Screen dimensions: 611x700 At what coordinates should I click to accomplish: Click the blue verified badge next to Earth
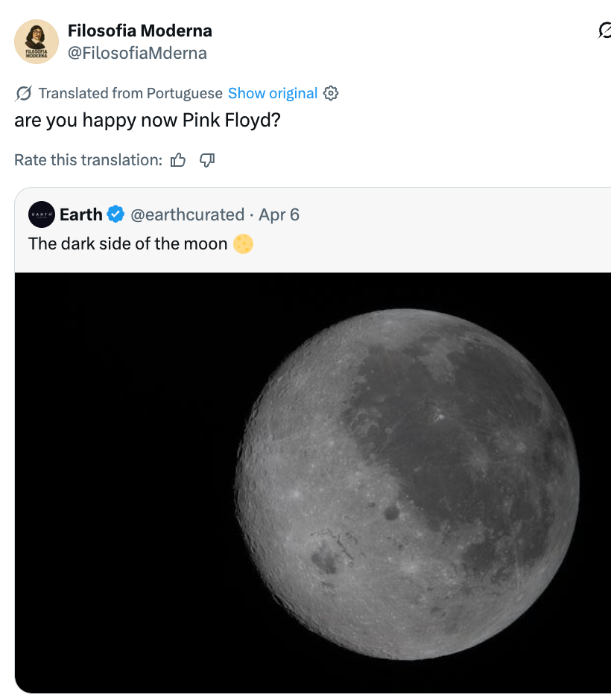pyautogui.click(x=114, y=214)
